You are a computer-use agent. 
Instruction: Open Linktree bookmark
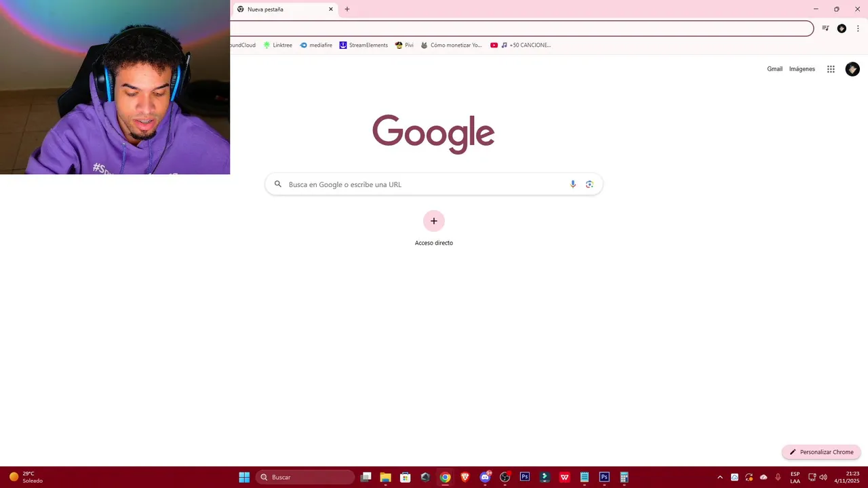coord(278,45)
